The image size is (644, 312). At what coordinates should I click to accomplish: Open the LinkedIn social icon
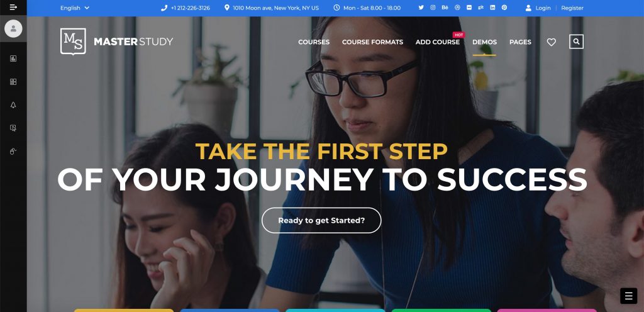492,8
